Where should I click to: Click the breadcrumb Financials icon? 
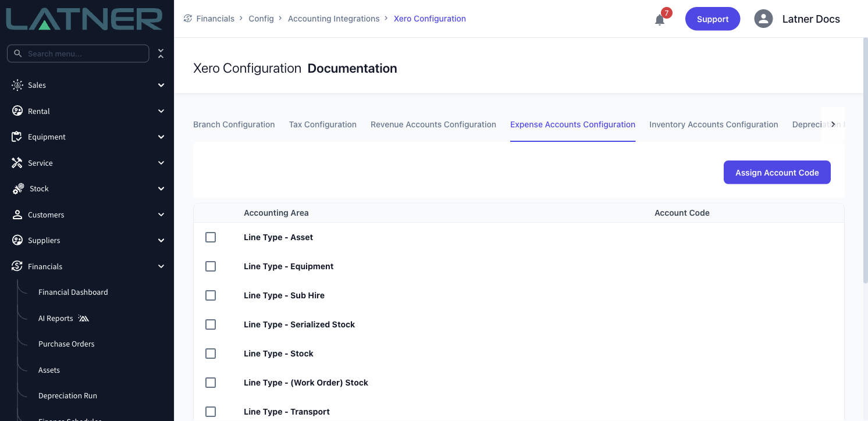tap(188, 19)
